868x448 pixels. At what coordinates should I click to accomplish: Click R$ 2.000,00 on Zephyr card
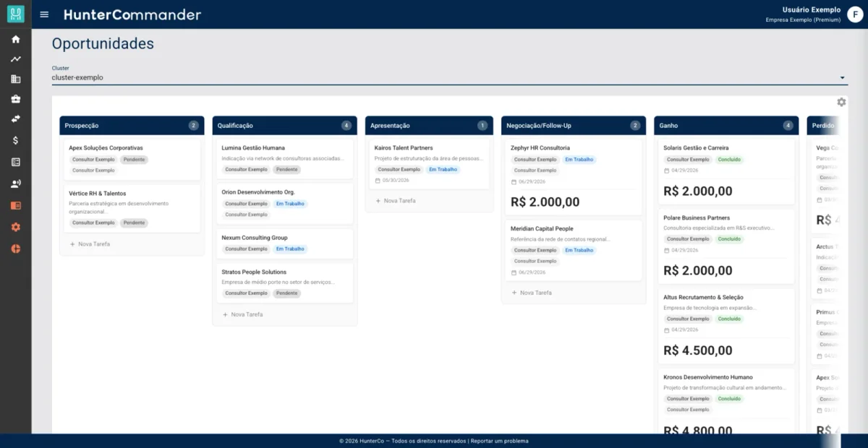(x=545, y=202)
